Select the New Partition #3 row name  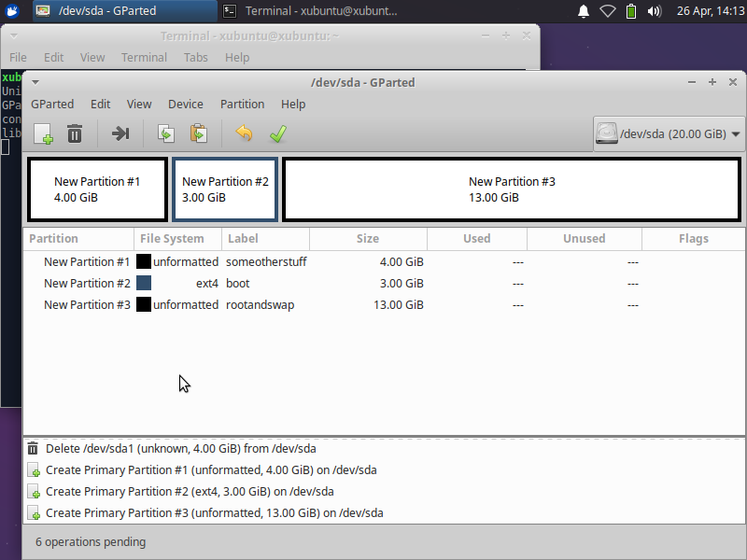point(87,305)
